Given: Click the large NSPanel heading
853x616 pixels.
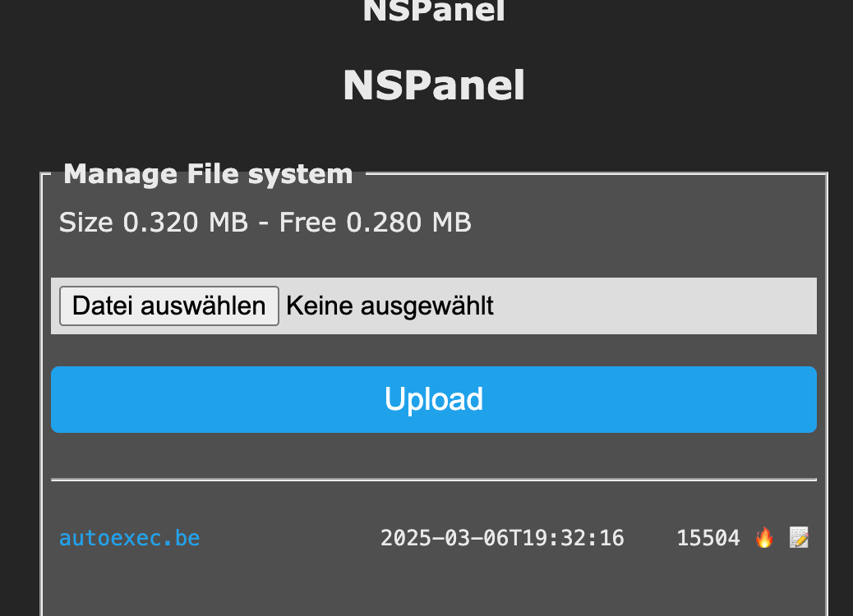Looking at the screenshot, I should pos(433,85).
